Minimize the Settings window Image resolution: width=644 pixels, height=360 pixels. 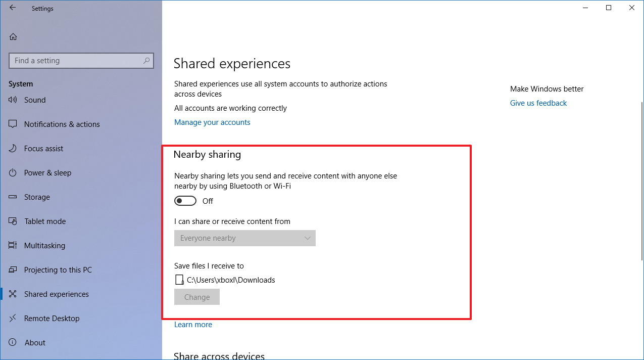tap(585, 8)
